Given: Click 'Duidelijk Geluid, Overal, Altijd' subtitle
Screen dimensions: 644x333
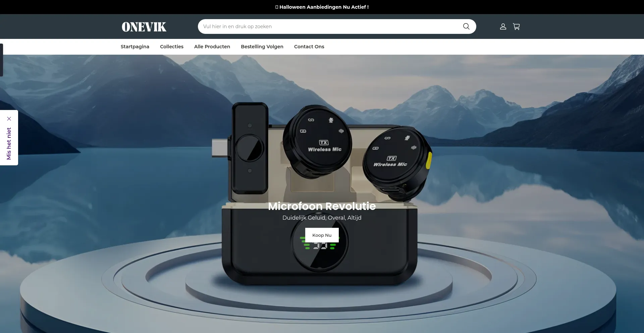Looking at the screenshot, I should point(322,218).
